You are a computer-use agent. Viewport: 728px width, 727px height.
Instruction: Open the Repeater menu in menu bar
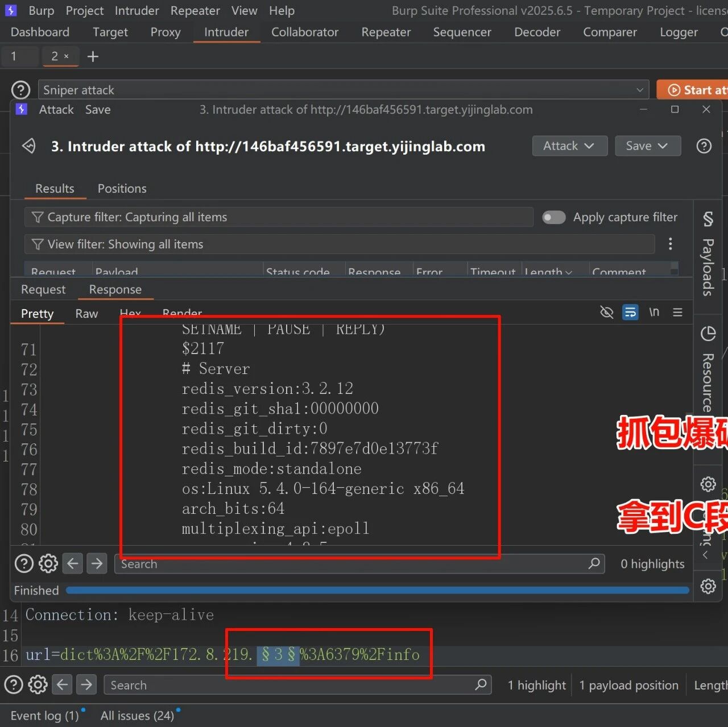pos(195,11)
